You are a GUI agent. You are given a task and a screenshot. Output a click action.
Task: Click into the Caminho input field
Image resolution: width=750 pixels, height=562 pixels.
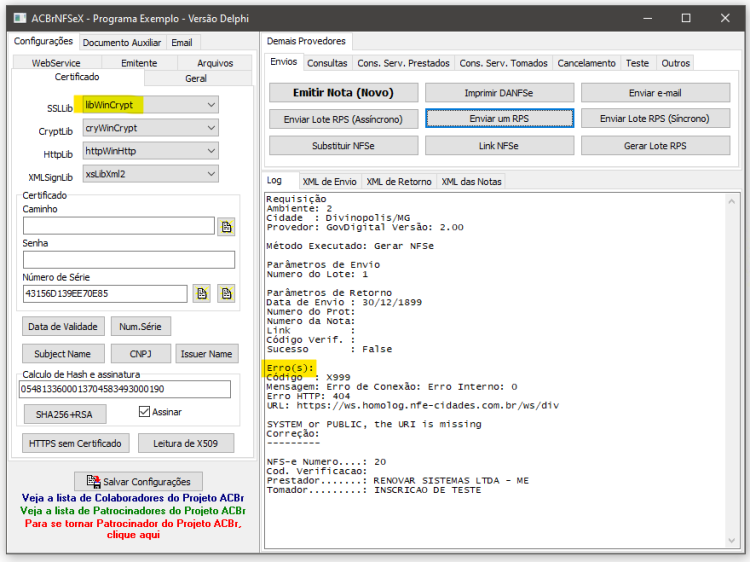[x=119, y=226]
